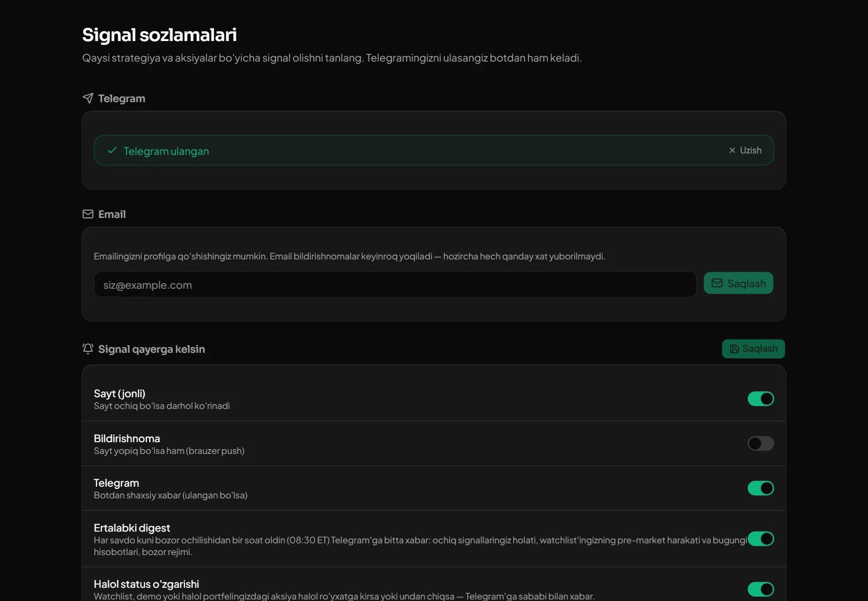Select the Halol status o'zgarishi label

click(147, 584)
